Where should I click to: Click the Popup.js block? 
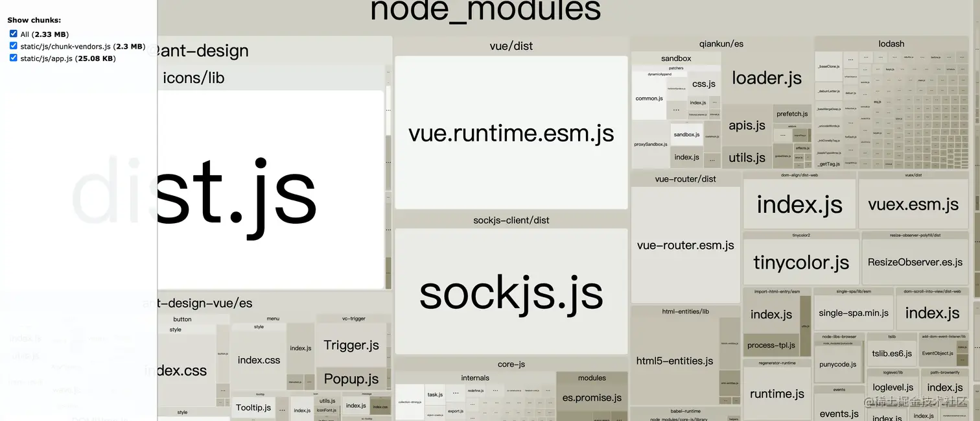coord(351,379)
